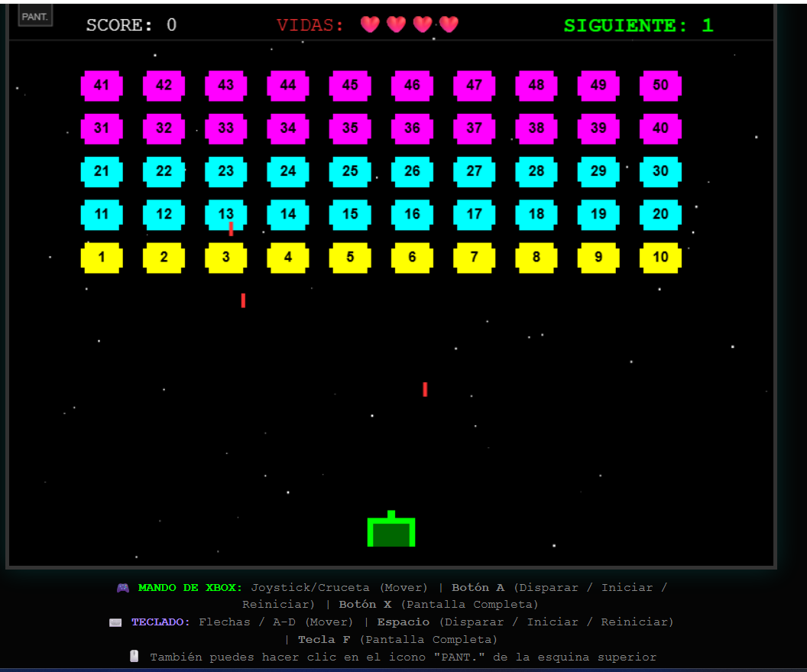
Task: Click the green SIGUIENTE: 1 text
Action: click(639, 25)
